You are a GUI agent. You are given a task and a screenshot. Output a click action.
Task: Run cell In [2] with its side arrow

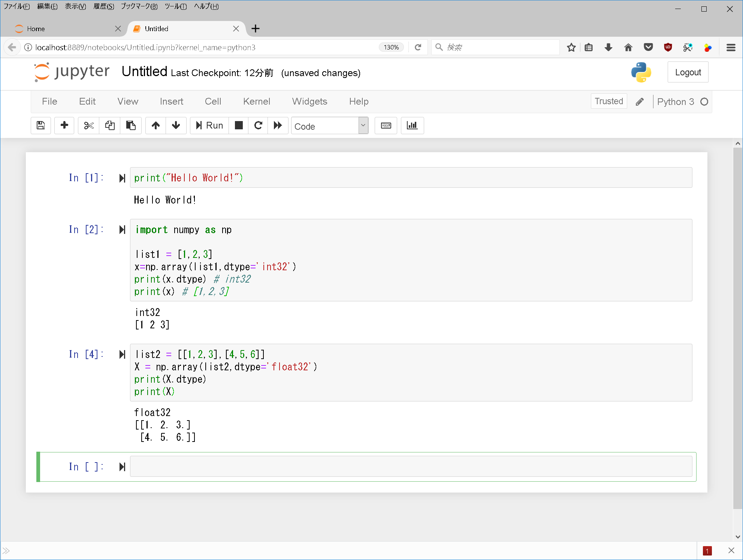click(122, 230)
